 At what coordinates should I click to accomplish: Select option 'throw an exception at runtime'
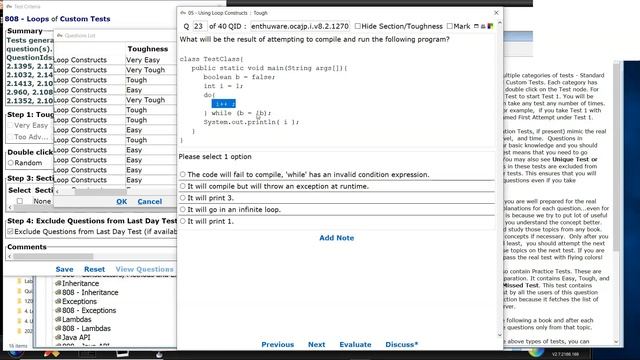point(182,186)
